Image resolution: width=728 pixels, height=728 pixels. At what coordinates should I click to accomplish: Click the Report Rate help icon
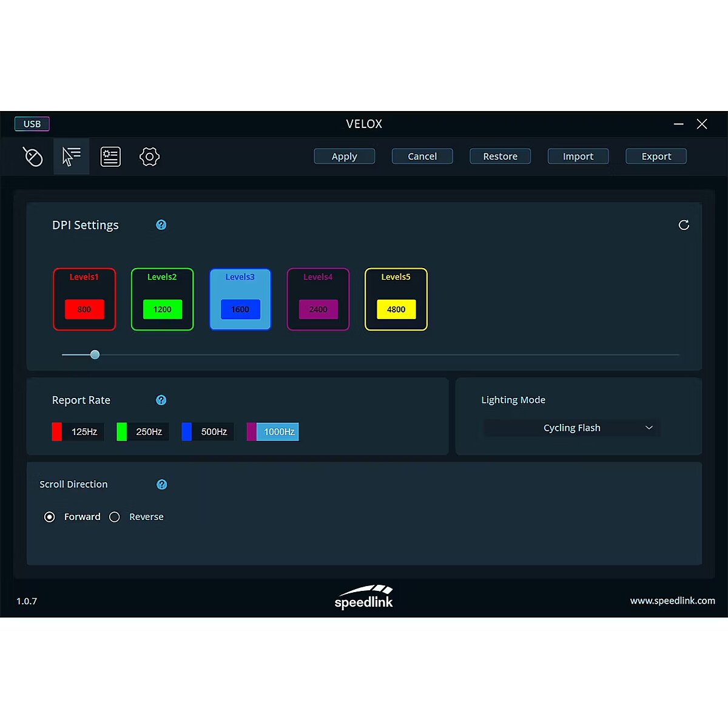[x=161, y=400]
